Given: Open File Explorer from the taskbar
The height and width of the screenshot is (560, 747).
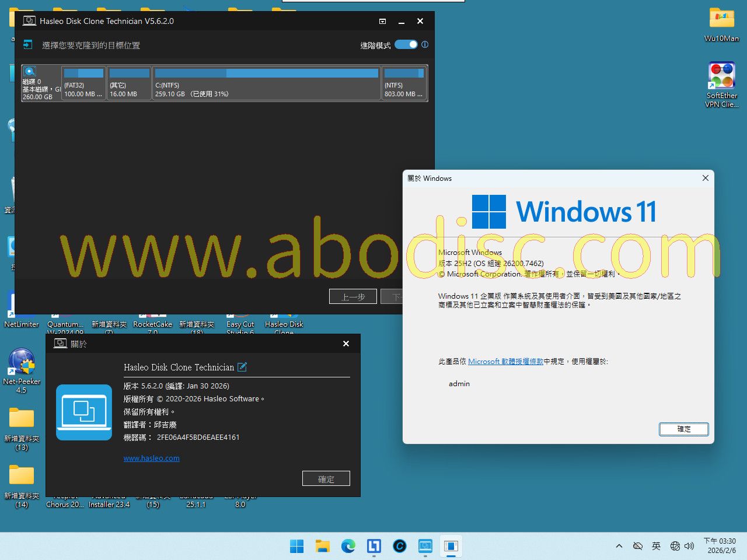Looking at the screenshot, I should pyautogui.click(x=322, y=546).
